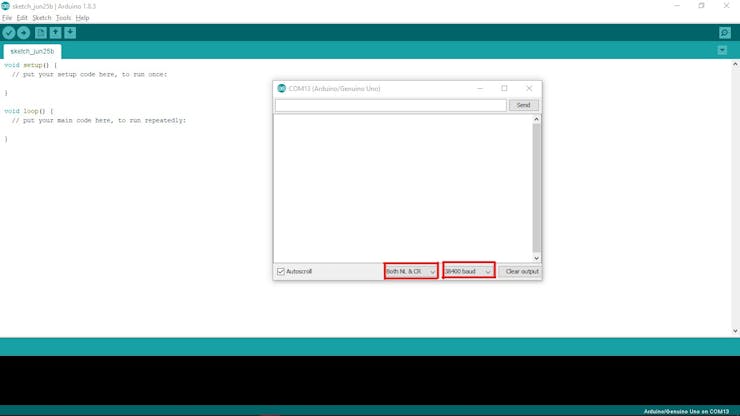Viewport: 740px width, 416px height.
Task: Open the Sketch menu
Action: pos(42,18)
